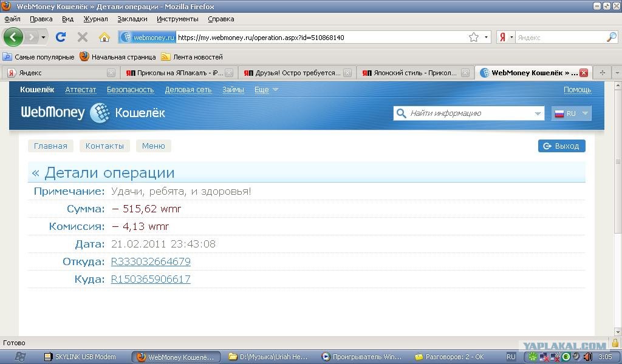Open the Windows Start button
Viewport: 622px width, 364px height.
(x=20, y=357)
